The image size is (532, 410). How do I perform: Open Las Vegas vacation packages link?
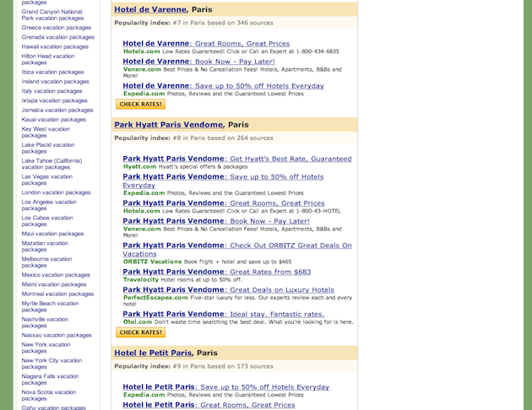click(x=47, y=180)
